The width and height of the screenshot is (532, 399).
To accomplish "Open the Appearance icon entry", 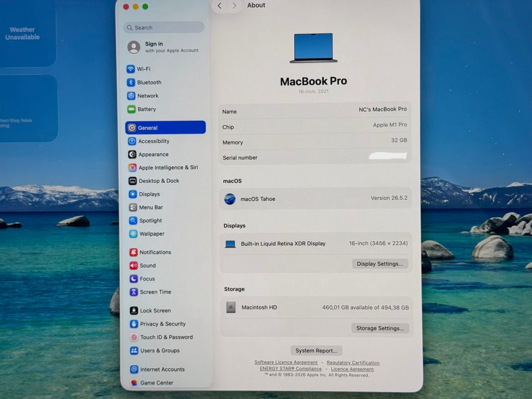I will pos(132,155).
